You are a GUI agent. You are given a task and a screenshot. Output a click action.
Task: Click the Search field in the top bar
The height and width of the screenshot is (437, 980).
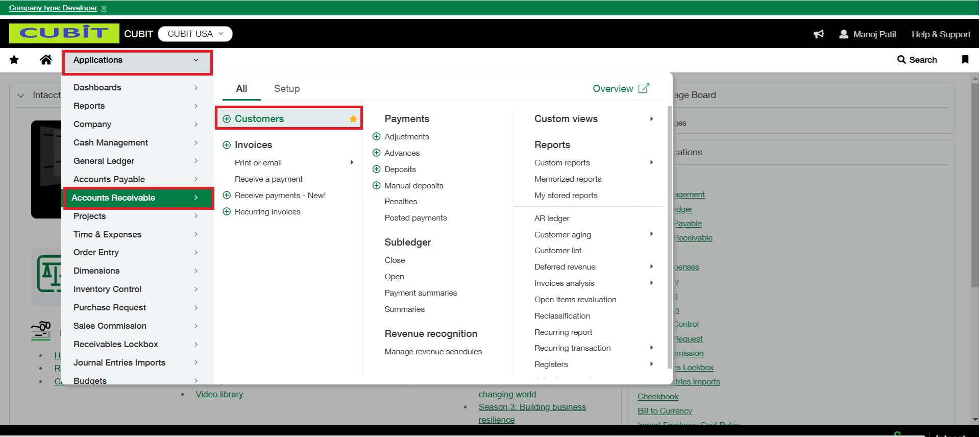pos(917,60)
